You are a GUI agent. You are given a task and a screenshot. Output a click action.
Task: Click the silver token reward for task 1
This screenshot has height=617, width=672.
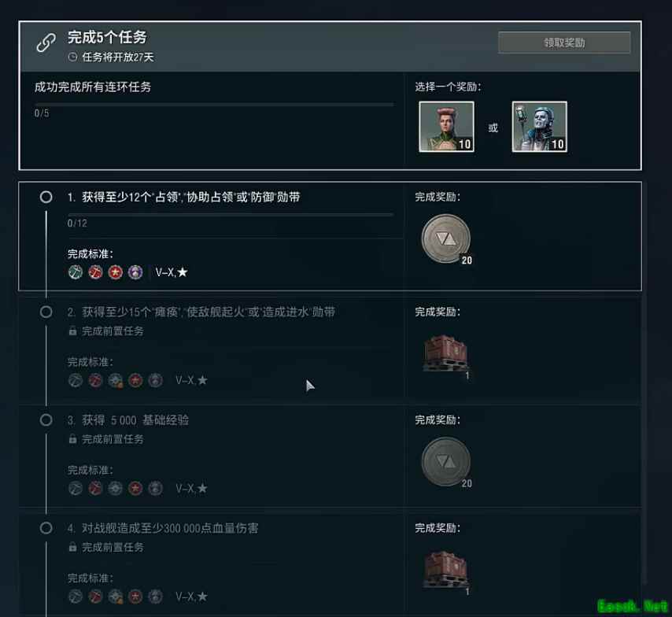[446, 238]
